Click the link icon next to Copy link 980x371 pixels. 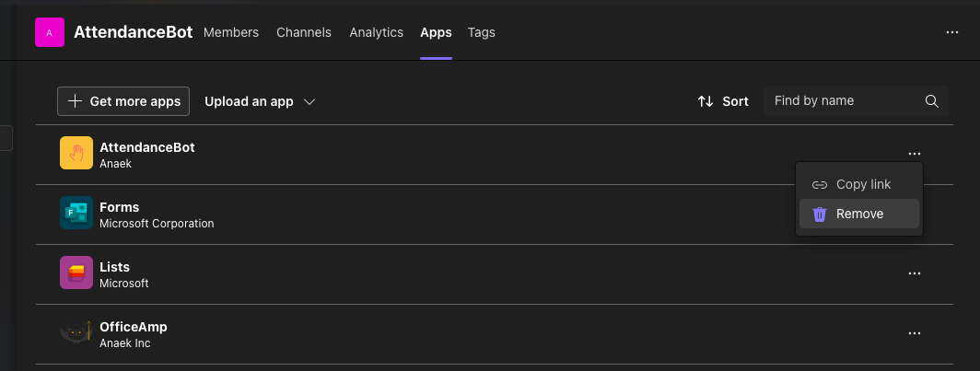(x=820, y=185)
